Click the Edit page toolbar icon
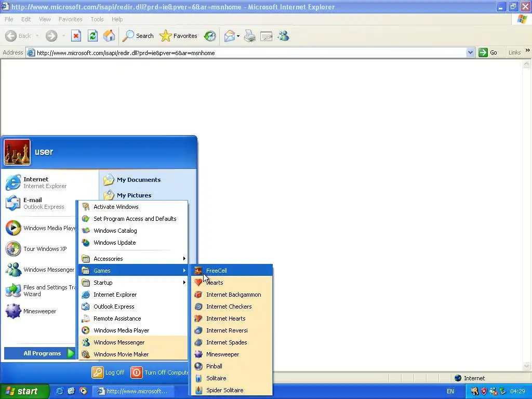The width and height of the screenshot is (532, 399). tap(267, 36)
